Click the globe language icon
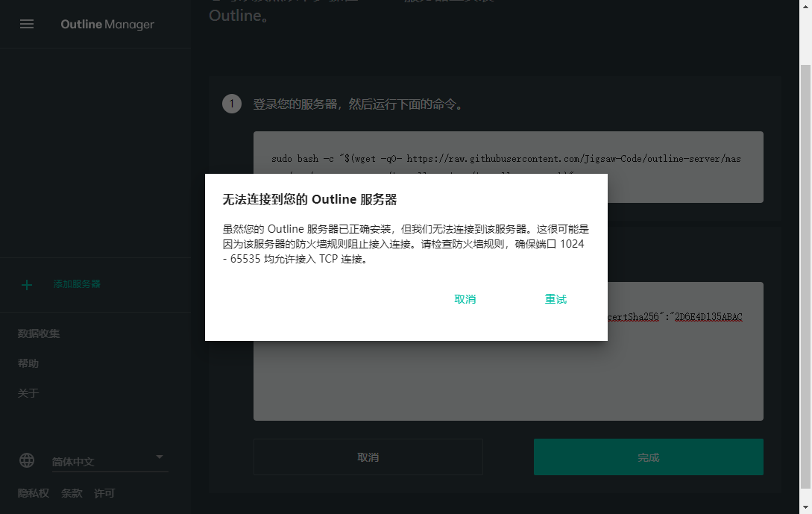The image size is (812, 514). tap(27, 460)
